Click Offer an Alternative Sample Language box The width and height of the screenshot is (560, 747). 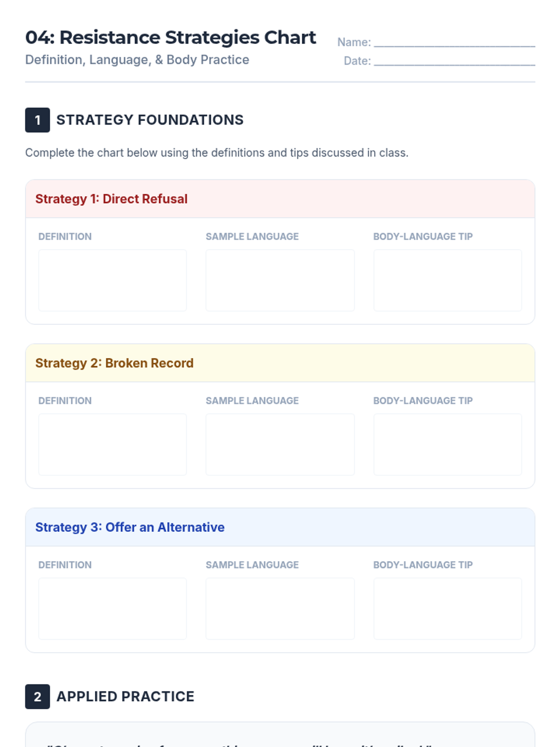point(280,609)
